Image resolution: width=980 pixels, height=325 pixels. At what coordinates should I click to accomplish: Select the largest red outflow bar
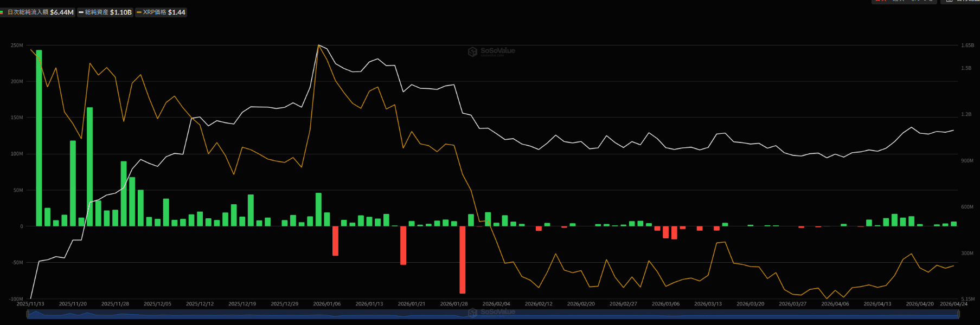coord(463,259)
